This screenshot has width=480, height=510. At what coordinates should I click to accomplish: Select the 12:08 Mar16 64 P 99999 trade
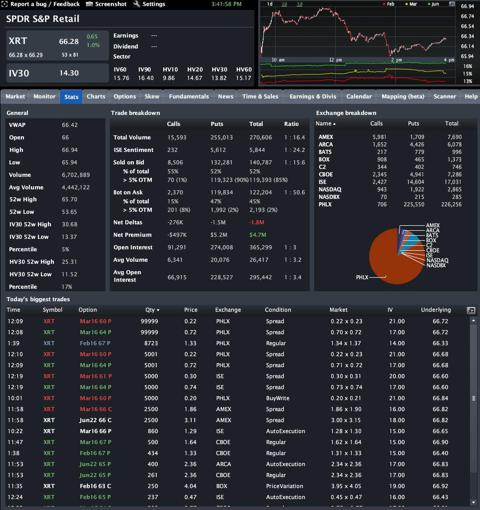(237, 332)
